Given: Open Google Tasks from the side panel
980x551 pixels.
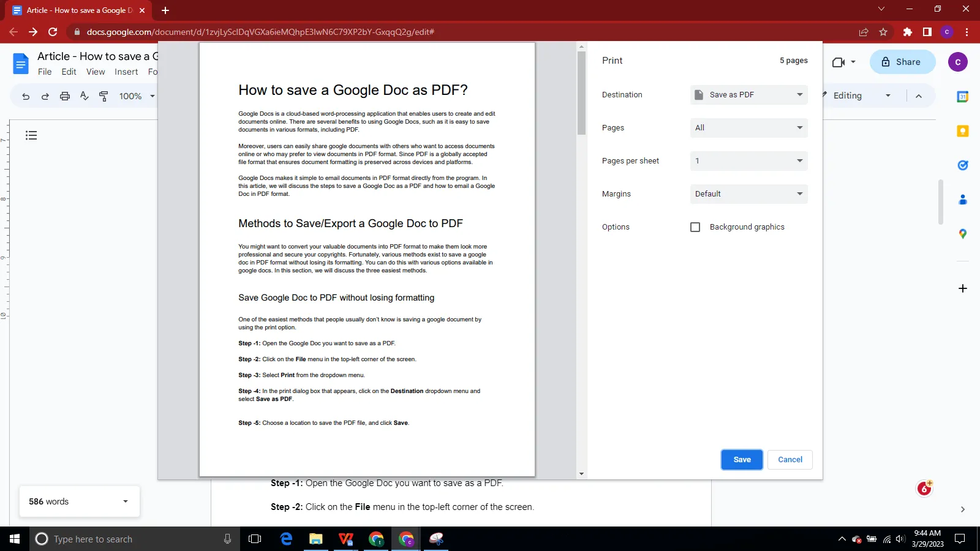Looking at the screenshot, I should pos(962,165).
